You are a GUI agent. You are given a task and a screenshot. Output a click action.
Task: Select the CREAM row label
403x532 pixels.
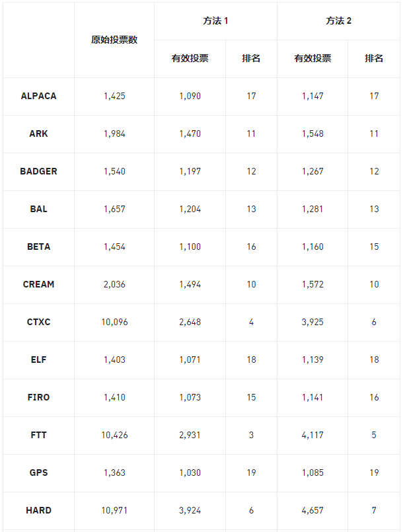(x=38, y=284)
